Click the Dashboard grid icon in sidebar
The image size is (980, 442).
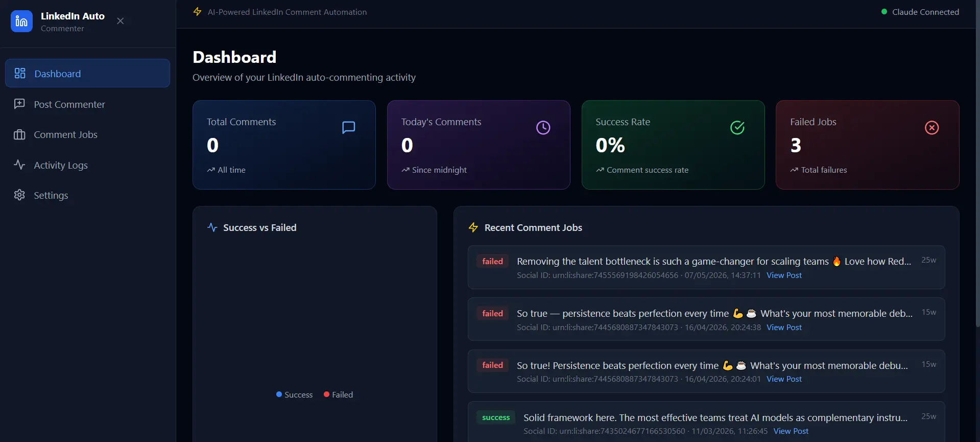click(x=20, y=73)
